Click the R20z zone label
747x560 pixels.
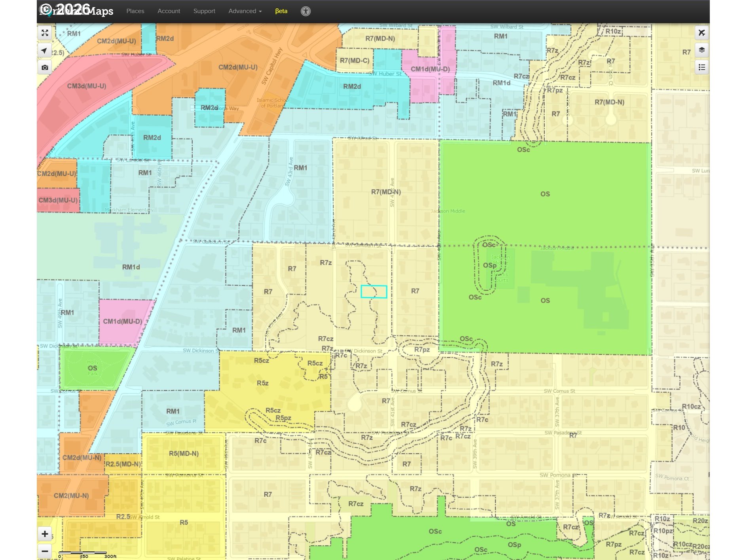(x=700, y=521)
